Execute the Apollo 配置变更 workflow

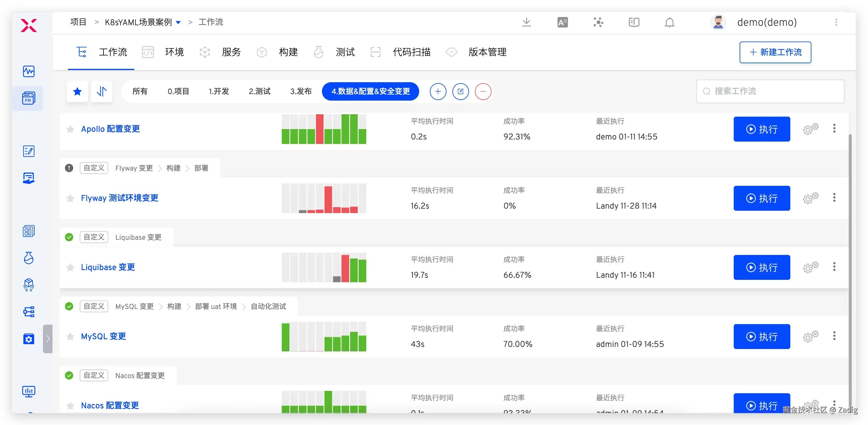762,129
